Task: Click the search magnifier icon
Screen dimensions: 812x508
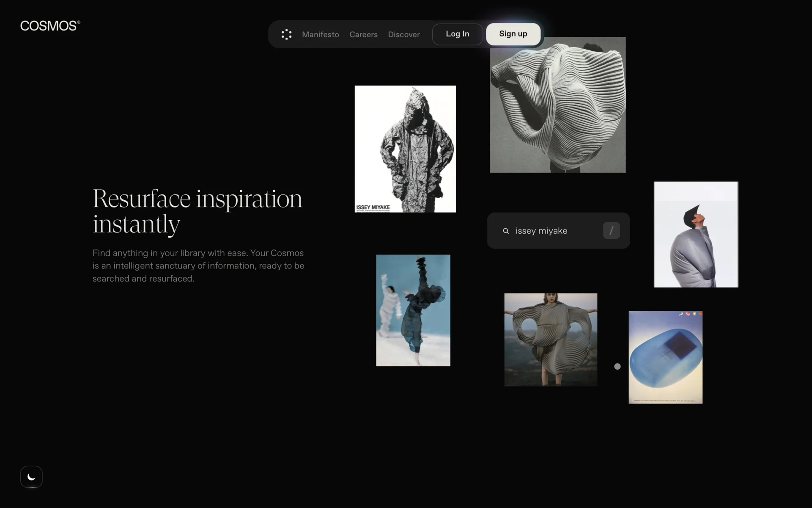Action: (505, 231)
